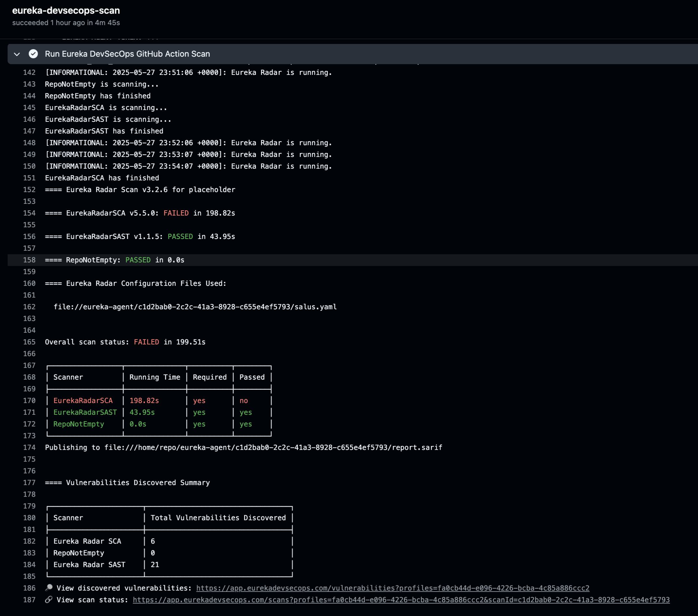Click the red FAILED status on EurekaRadarSCA line
The image size is (698, 616).
point(176,213)
